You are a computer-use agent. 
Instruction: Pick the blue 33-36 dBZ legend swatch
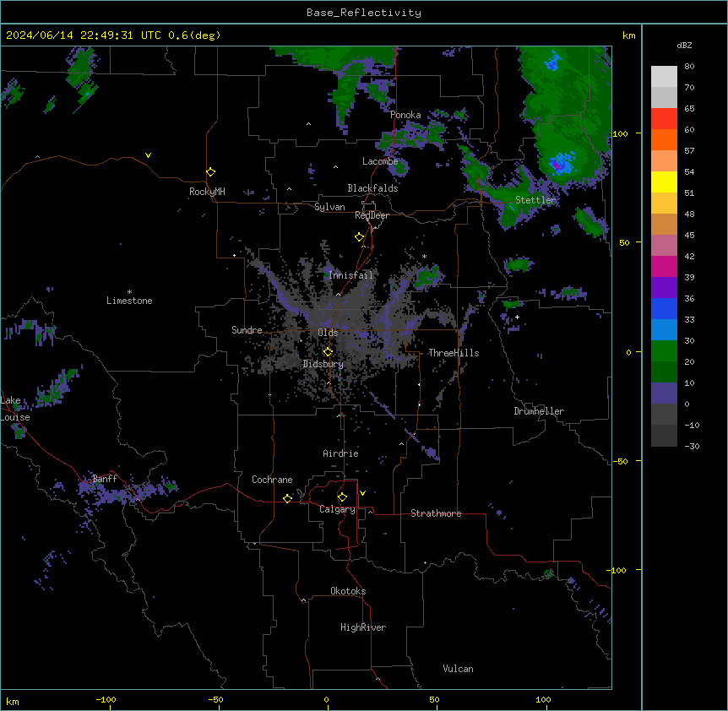click(x=664, y=308)
